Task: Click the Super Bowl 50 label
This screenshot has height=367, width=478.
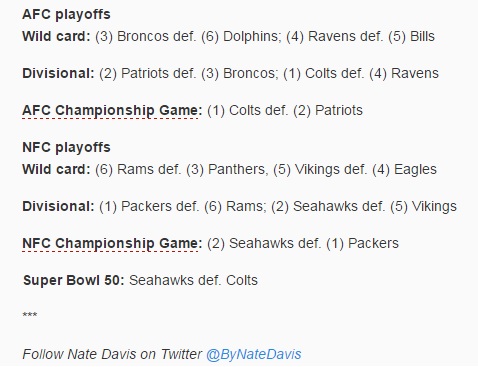Action: 74,280
